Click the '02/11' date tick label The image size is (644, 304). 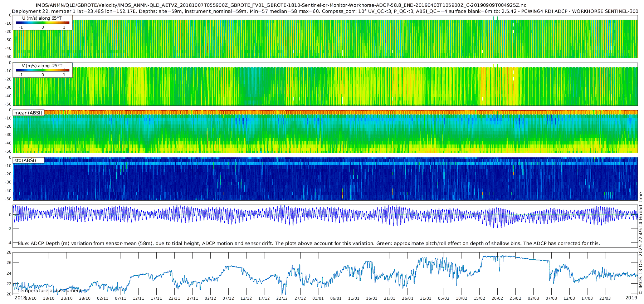click(x=103, y=298)
